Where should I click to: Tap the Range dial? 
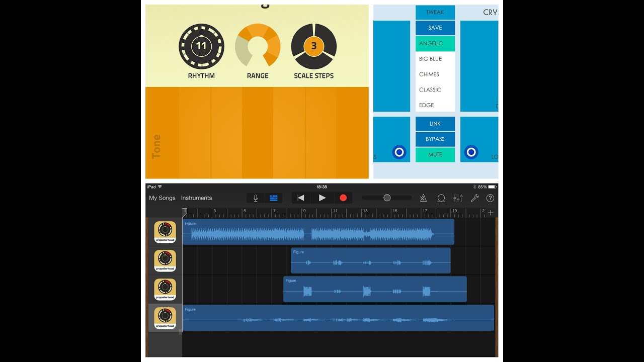coord(258,46)
